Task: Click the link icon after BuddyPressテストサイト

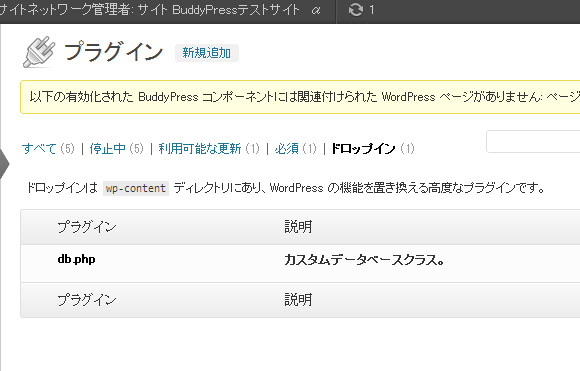Action: click(316, 11)
